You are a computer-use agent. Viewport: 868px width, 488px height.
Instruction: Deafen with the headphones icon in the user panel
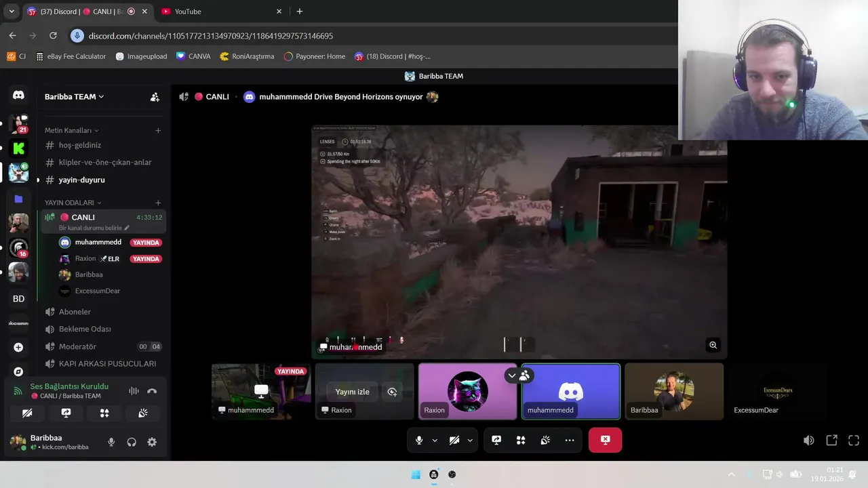pos(132,442)
